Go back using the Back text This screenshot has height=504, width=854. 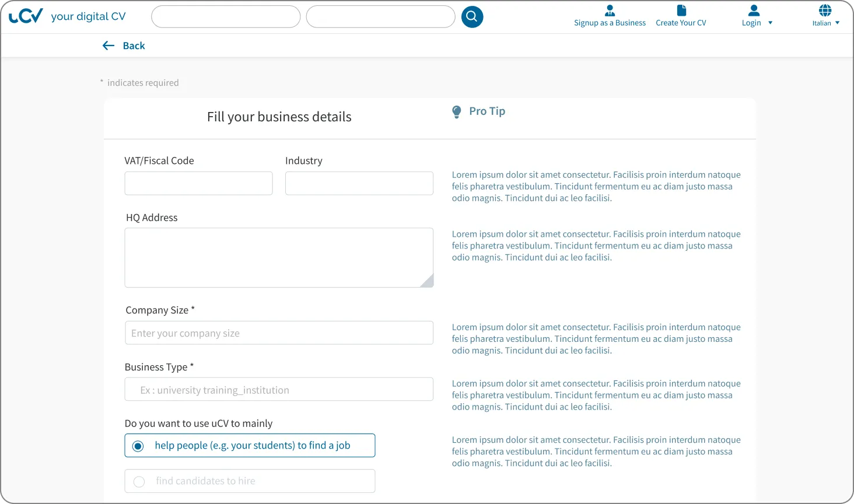click(x=134, y=45)
